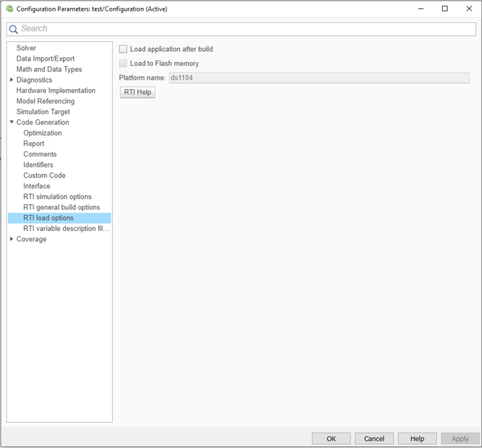Image resolution: width=482 pixels, height=448 pixels.
Task: Click the search magnifier icon
Action: (13, 29)
